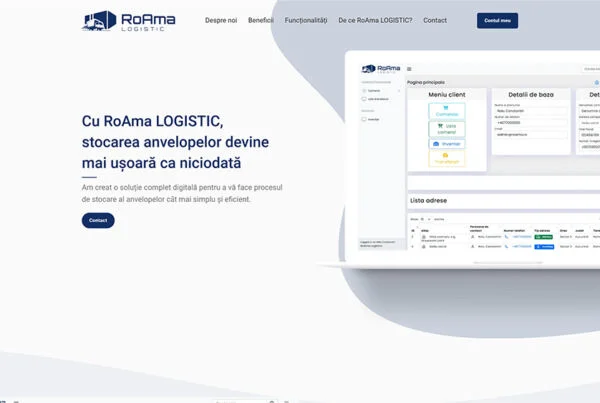Open the Contact navigation item

(435, 20)
